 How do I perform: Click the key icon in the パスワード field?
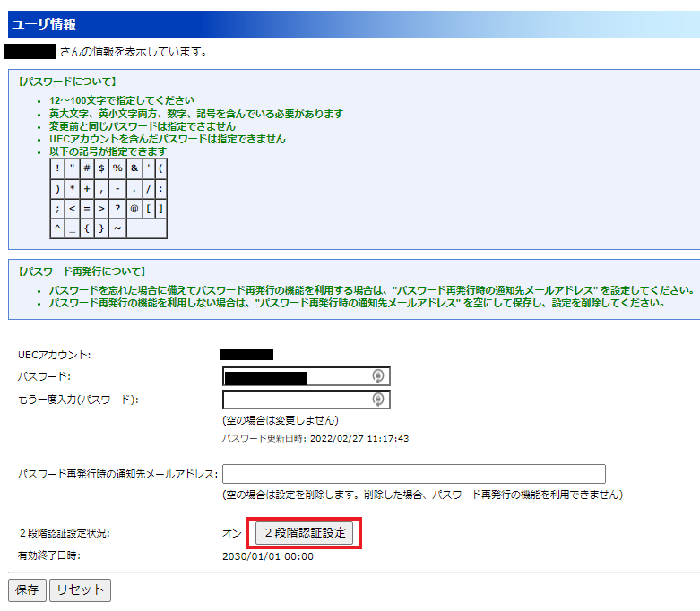point(378,376)
